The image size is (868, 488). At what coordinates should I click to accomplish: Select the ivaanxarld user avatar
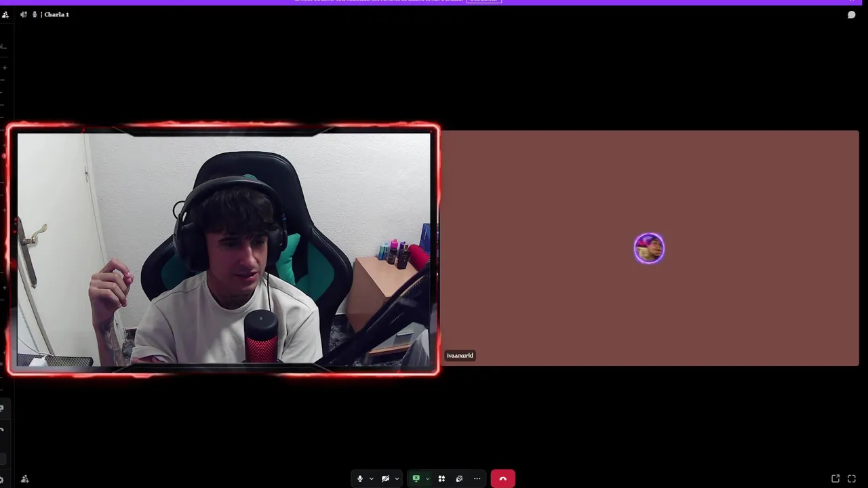(x=649, y=248)
